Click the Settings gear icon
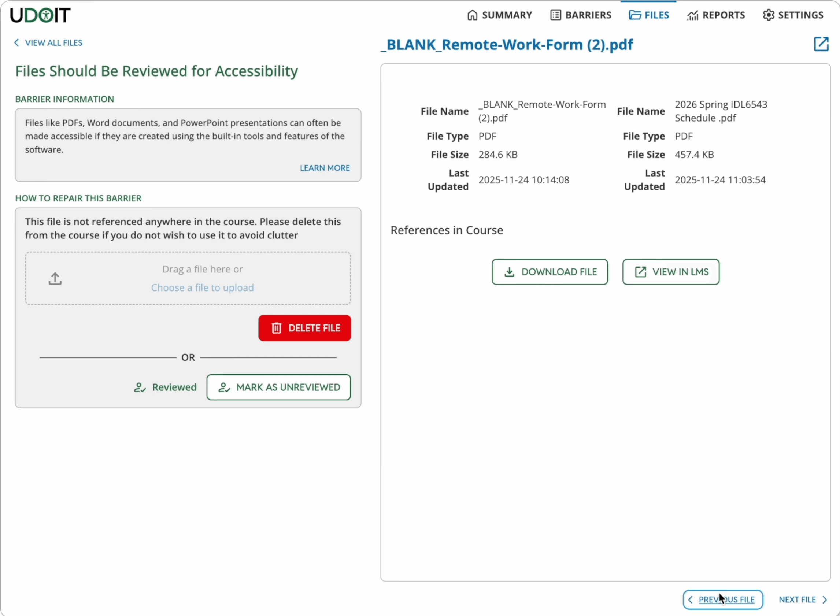Screen dimensions: 840x616 point(769,15)
